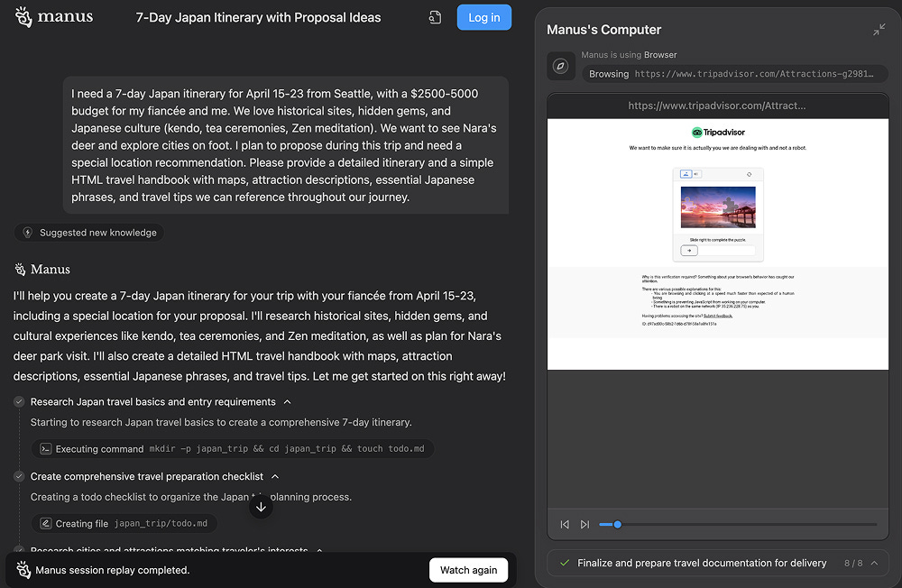
Task: Click 'Starting to research Japan travel basics' text
Action: point(221,422)
